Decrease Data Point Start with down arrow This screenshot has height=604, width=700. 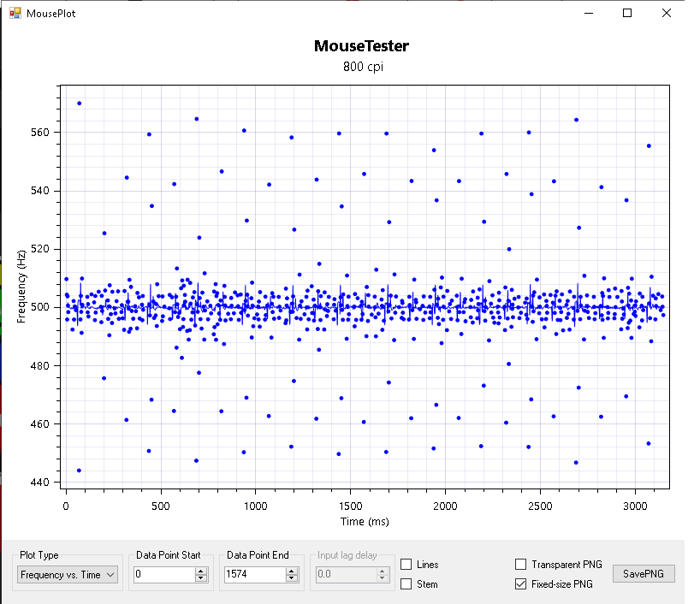pos(201,579)
